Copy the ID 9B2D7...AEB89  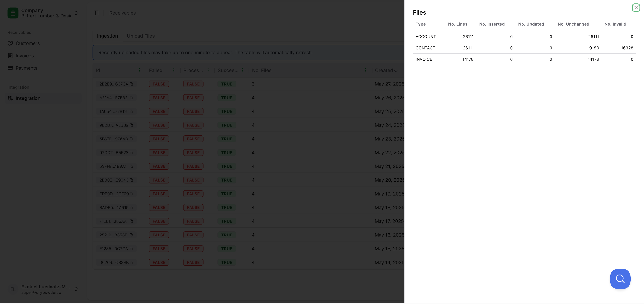tap(132, 125)
